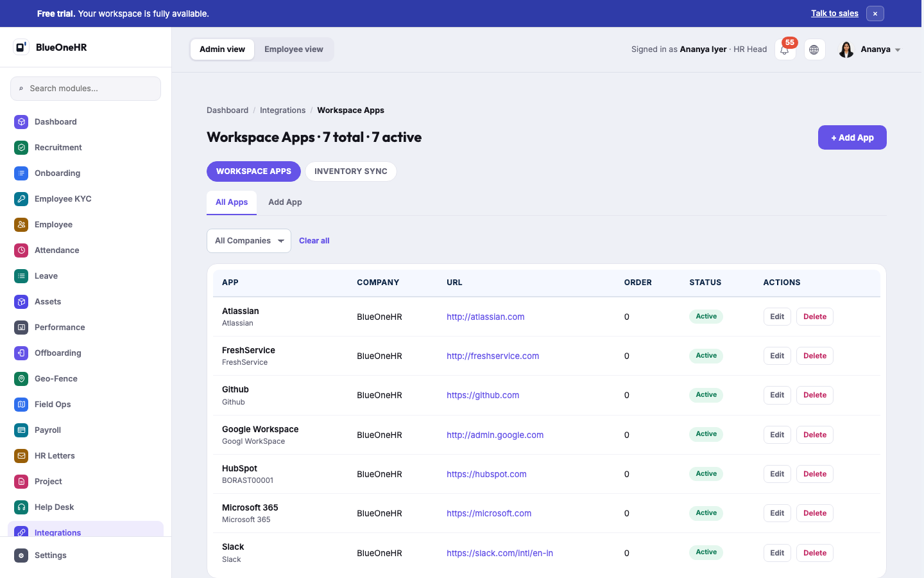
Task: Click the Recruitment sidebar icon
Action: pyautogui.click(x=21, y=147)
